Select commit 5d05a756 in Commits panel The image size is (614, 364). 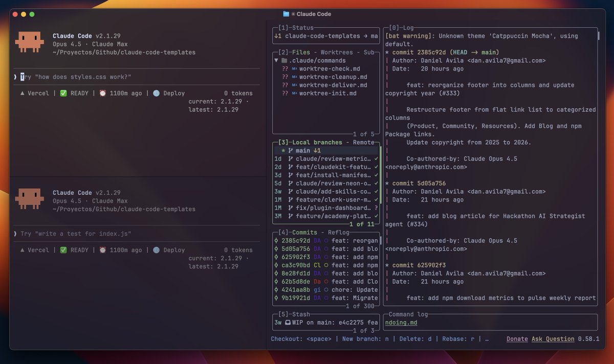click(x=326, y=248)
